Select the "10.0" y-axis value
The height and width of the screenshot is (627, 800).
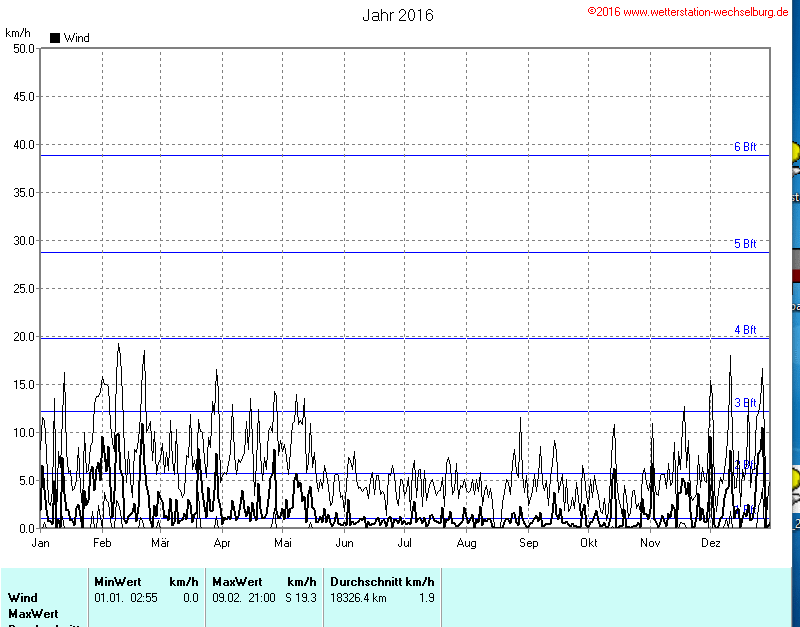pos(24,433)
